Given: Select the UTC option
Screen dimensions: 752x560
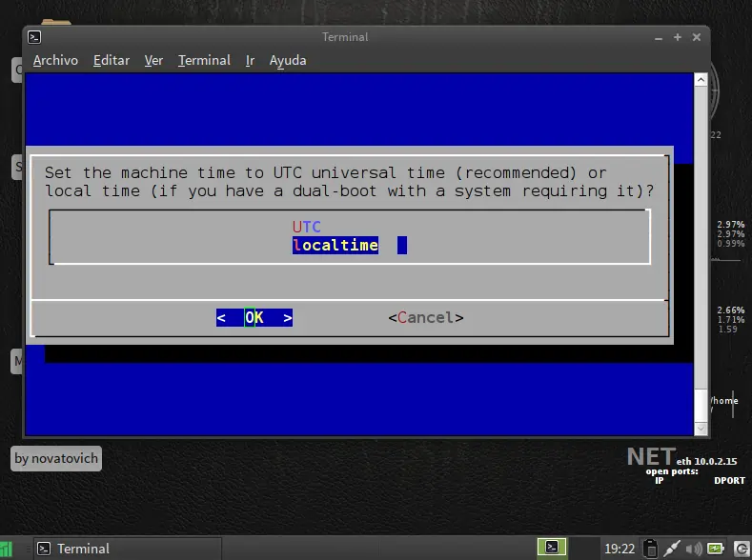Looking at the screenshot, I should click(x=307, y=227).
